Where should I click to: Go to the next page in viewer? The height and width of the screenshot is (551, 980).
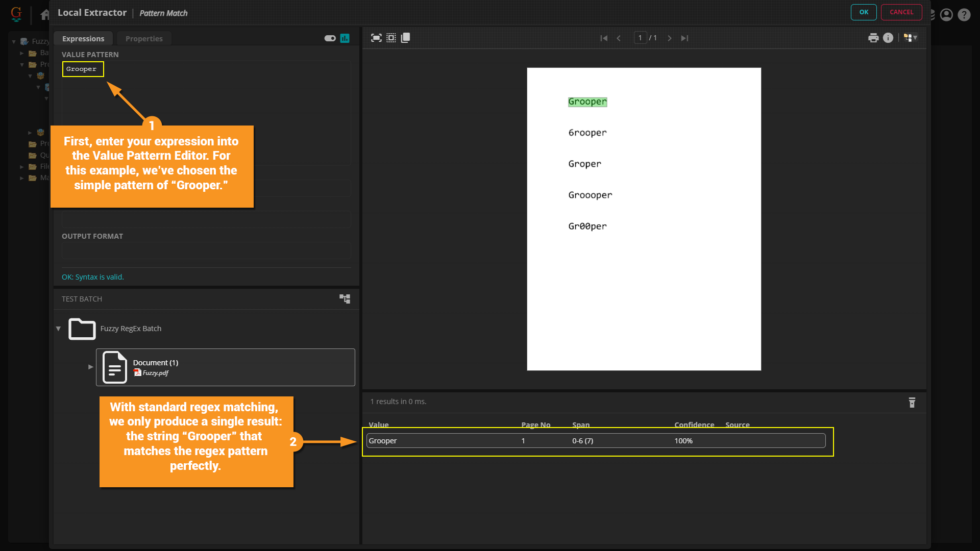coord(670,38)
